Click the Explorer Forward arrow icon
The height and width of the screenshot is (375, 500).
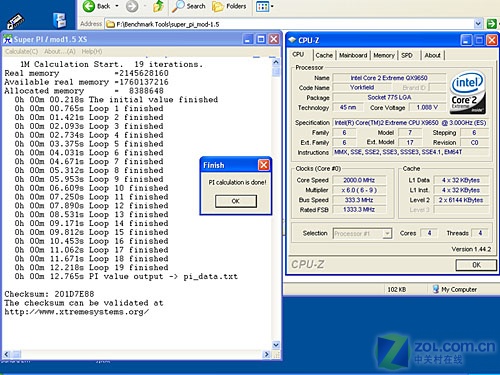coord(132,6)
